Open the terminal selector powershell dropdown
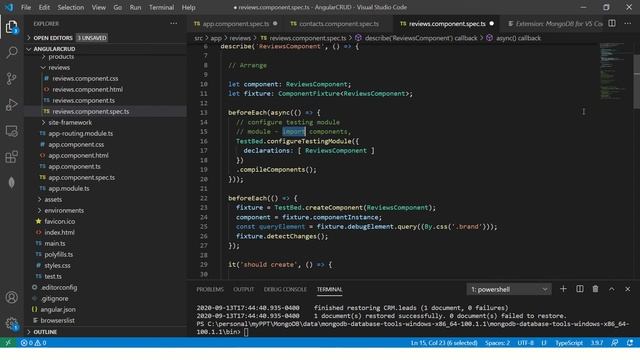Viewport: 640px width, 360px height. (x=509, y=289)
